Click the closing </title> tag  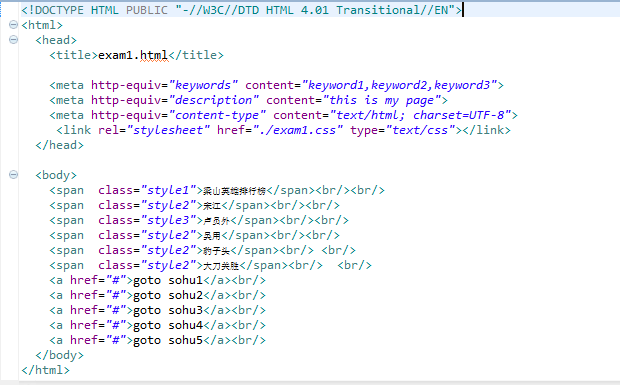click(196, 55)
